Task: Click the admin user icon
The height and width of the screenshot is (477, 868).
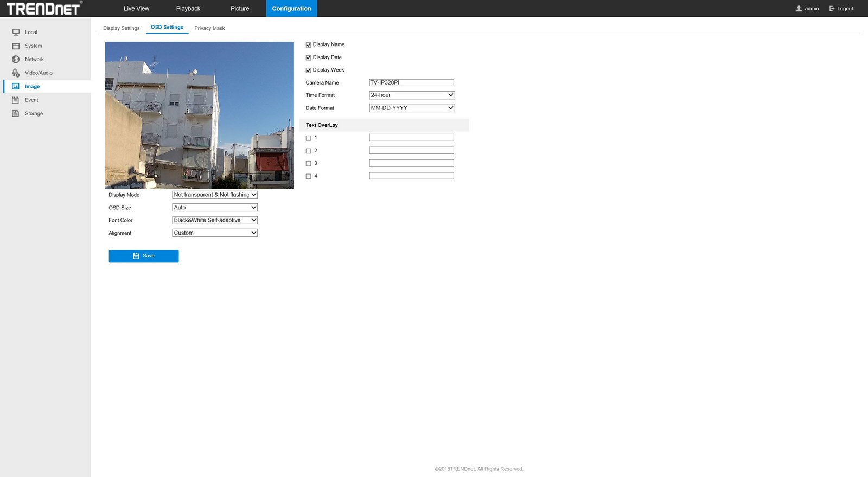Action: click(x=799, y=9)
